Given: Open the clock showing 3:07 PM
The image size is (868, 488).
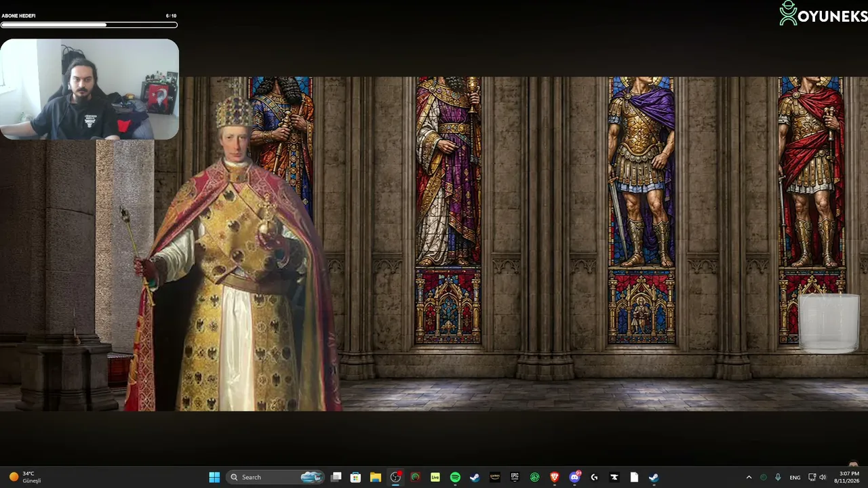Looking at the screenshot, I should [x=847, y=477].
